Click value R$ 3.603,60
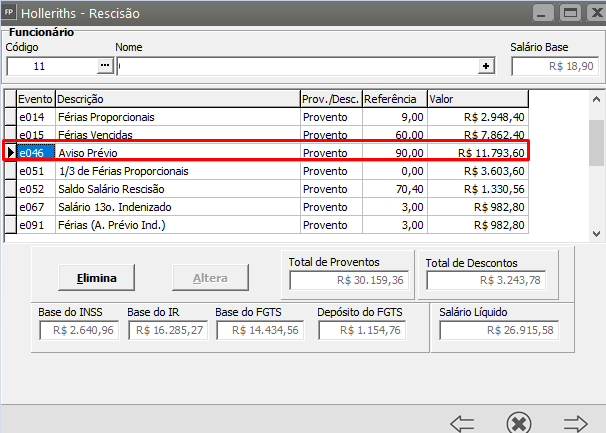 (478, 171)
